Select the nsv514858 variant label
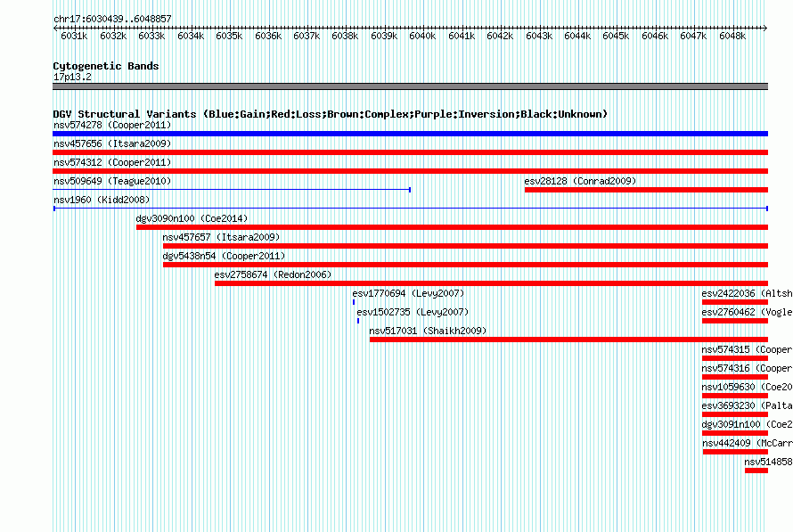793x532 pixels. click(768, 462)
